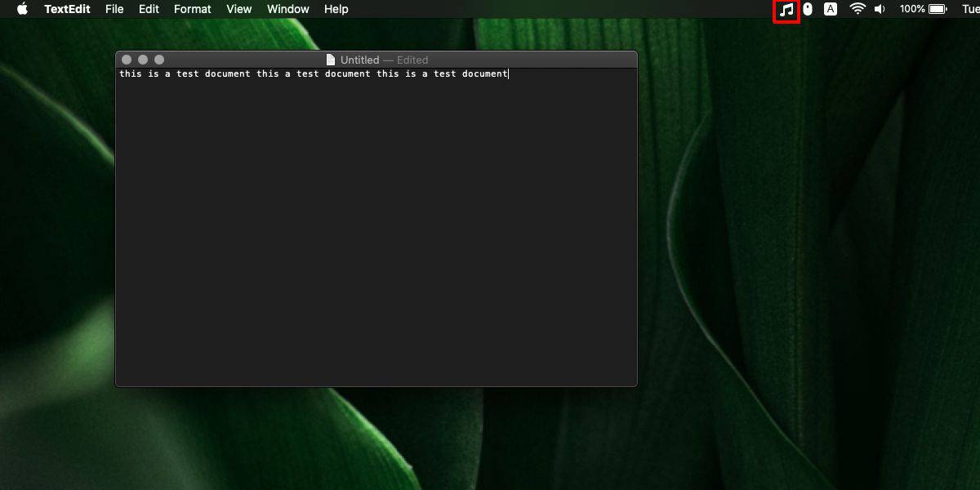Close the Untitled TextEdit window
980x490 pixels.
(127, 60)
